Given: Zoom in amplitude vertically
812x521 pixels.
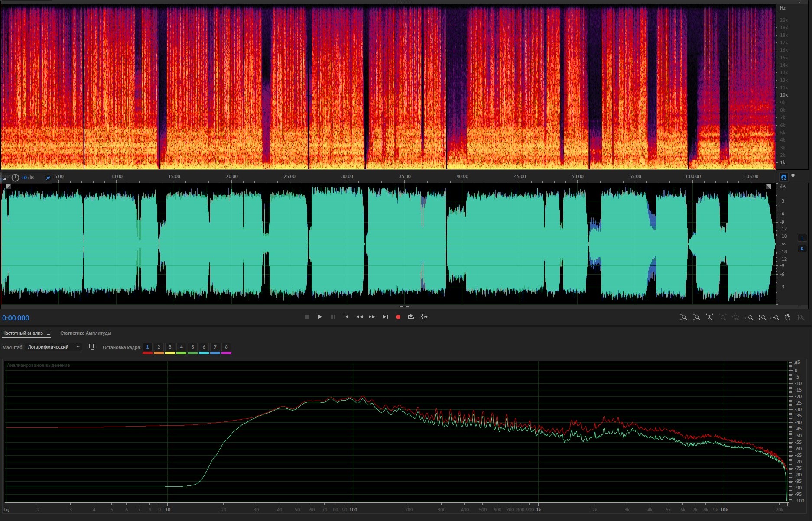Looking at the screenshot, I should (x=683, y=317).
